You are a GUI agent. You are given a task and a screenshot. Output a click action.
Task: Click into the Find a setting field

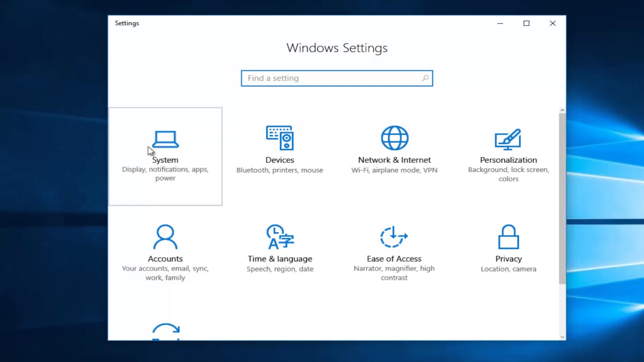337,78
